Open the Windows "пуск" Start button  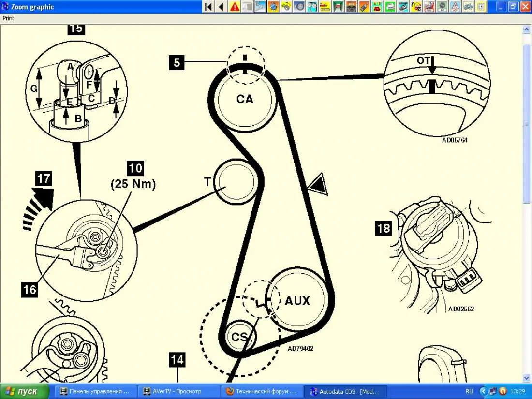[x=24, y=391]
